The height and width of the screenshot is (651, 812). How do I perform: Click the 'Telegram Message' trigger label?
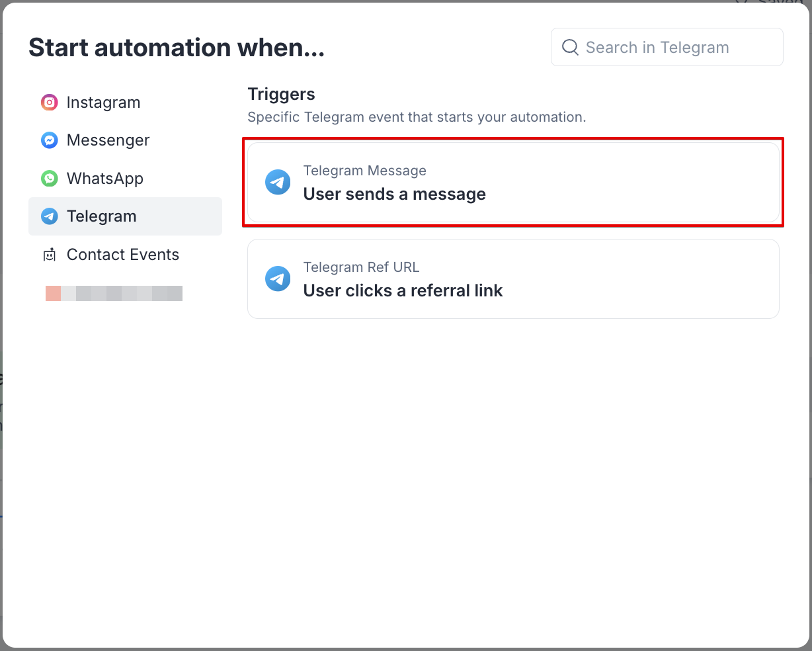pyautogui.click(x=365, y=171)
